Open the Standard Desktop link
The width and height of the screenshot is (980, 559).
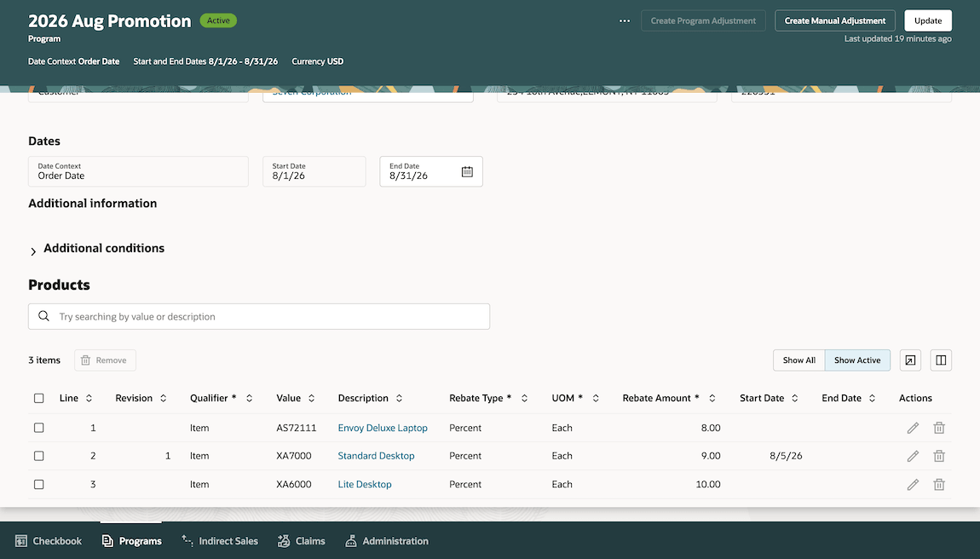point(377,456)
